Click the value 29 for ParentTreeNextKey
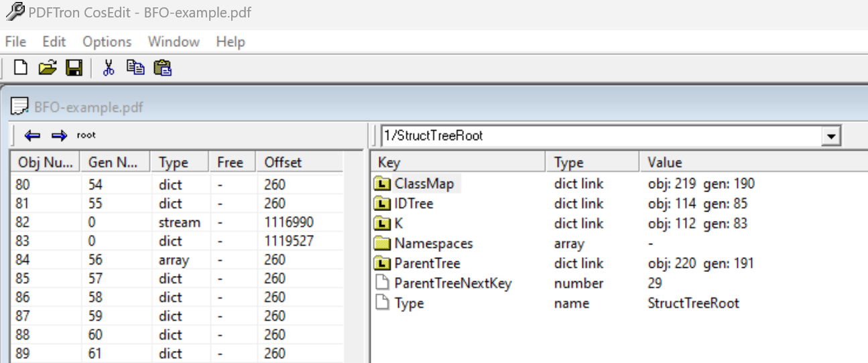868x363 pixels. click(655, 283)
